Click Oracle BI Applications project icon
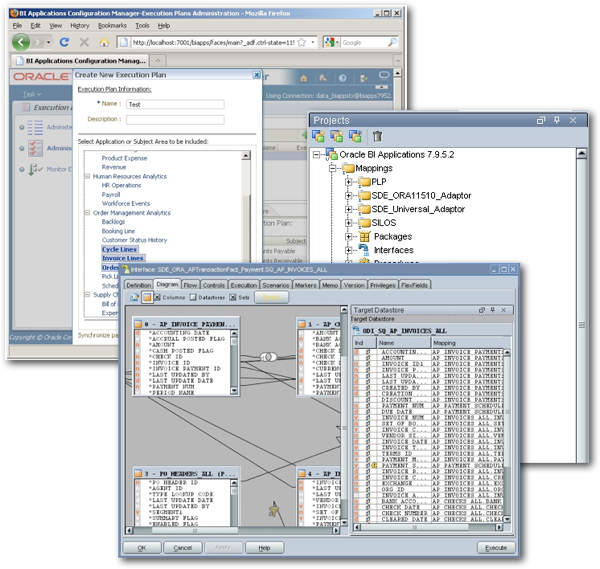 pyautogui.click(x=331, y=155)
